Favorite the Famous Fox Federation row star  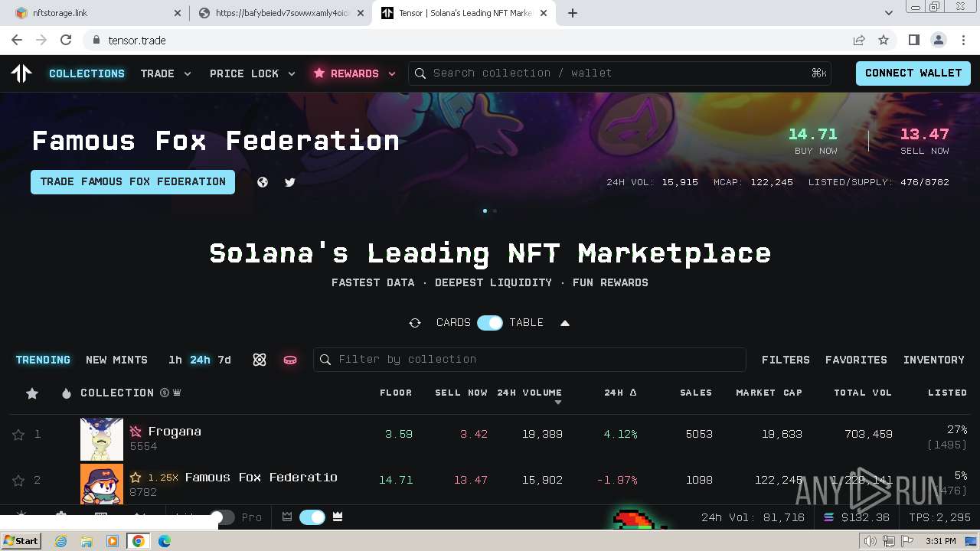[18, 481]
